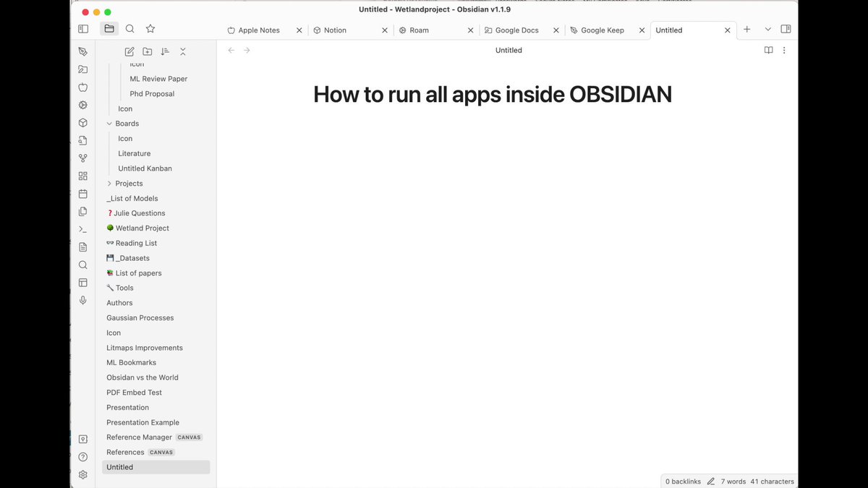Click the cog wheel icon in ribbon

point(83,105)
